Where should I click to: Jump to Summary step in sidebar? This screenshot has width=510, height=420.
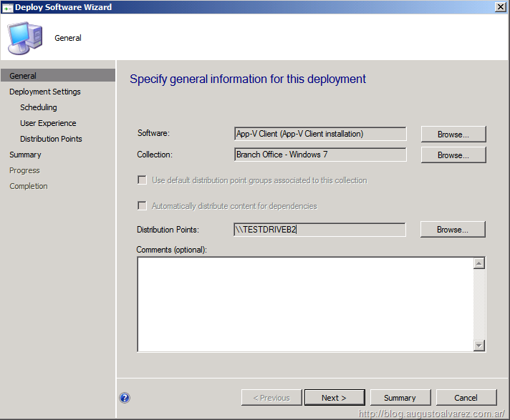click(25, 155)
